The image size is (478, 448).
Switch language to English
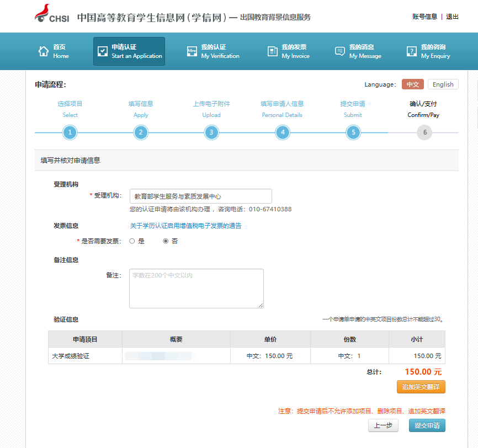pos(443,84)
